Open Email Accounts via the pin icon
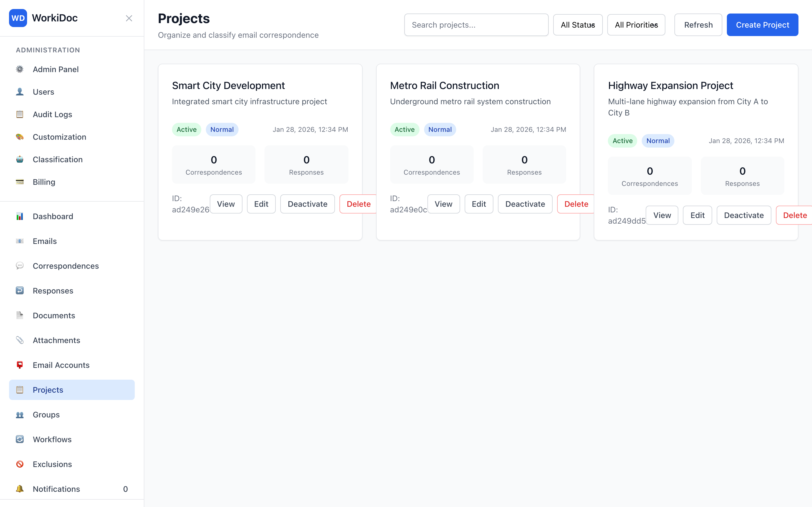 pyautogui.click(x=20, y=365)
